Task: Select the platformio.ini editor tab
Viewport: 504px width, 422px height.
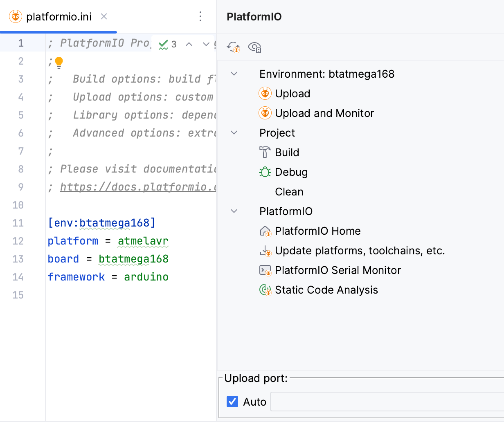Action: point(59,17)
